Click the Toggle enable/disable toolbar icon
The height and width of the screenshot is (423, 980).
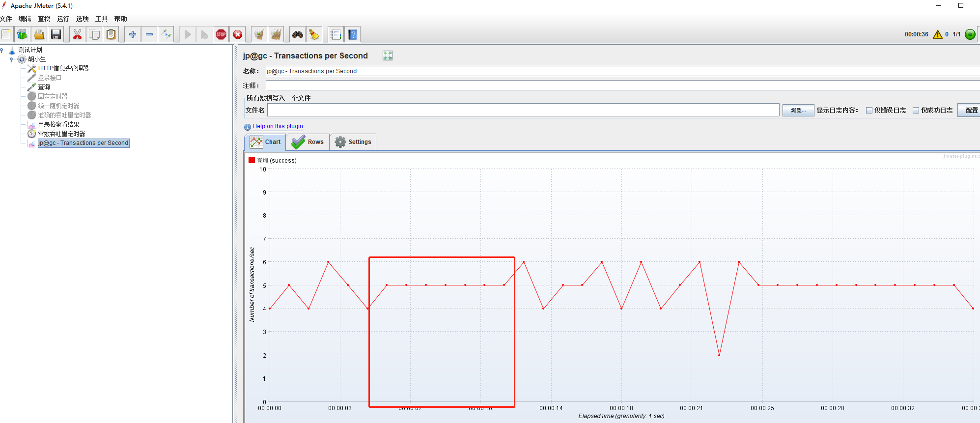[x=166, y=34]
